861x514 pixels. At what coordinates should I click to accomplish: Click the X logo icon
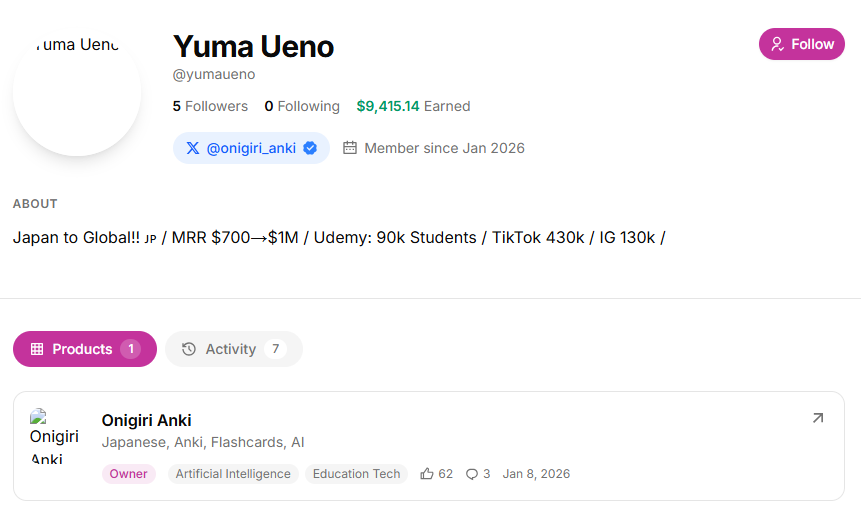[x=193, y=148]
